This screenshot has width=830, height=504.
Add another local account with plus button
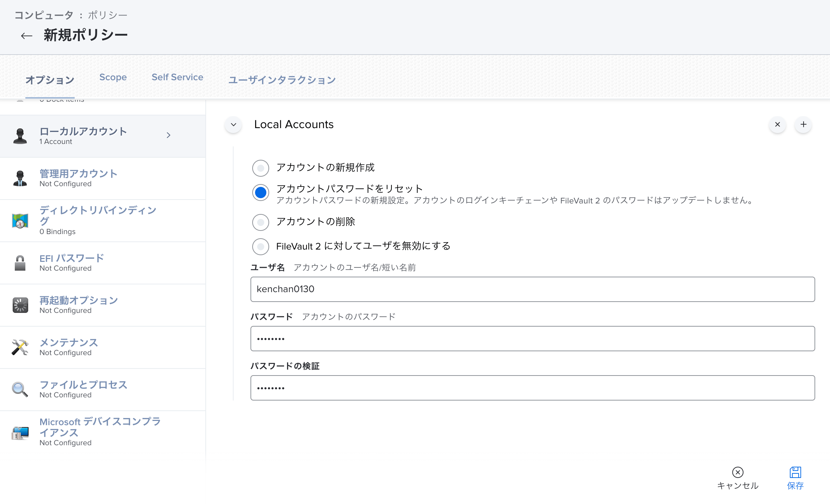(804, 125)
